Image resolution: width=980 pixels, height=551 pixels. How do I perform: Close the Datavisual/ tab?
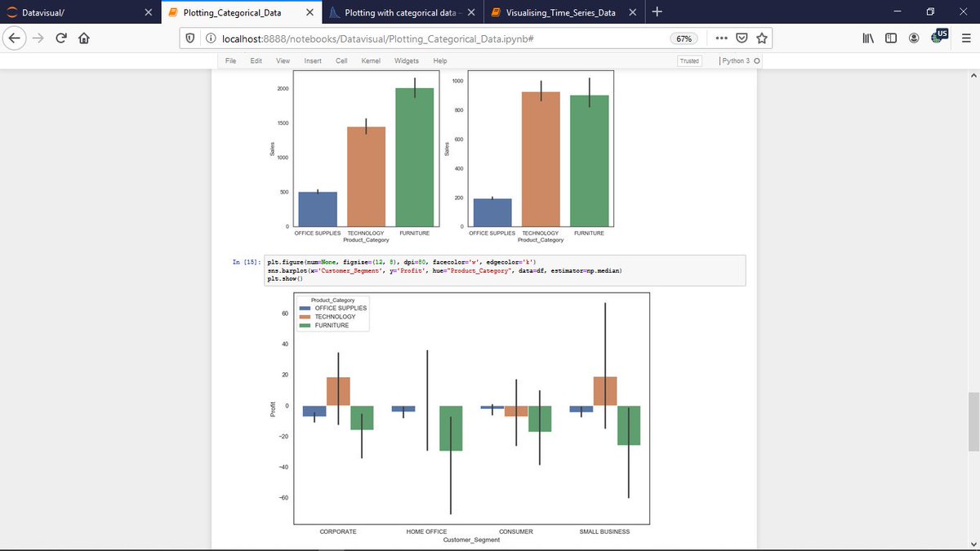[x=147, y=13]
